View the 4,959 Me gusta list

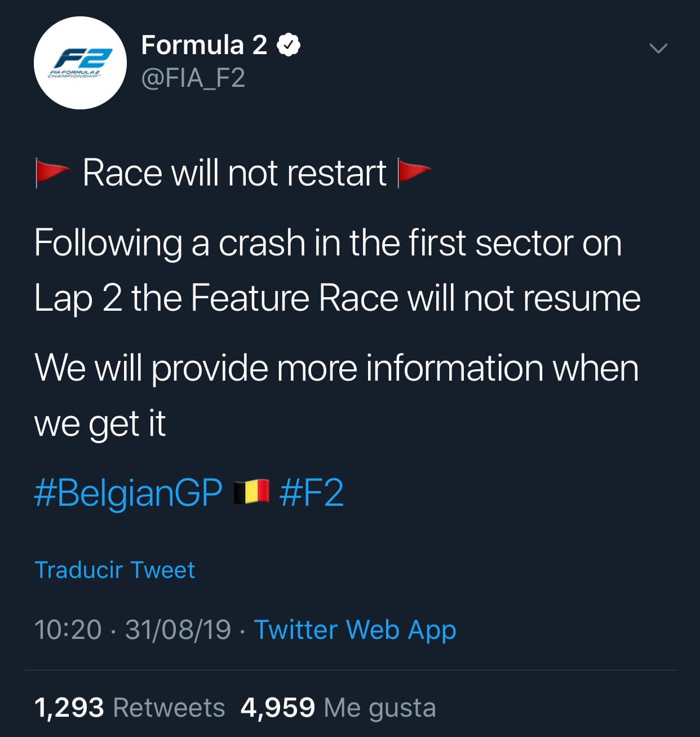(338, 707)
